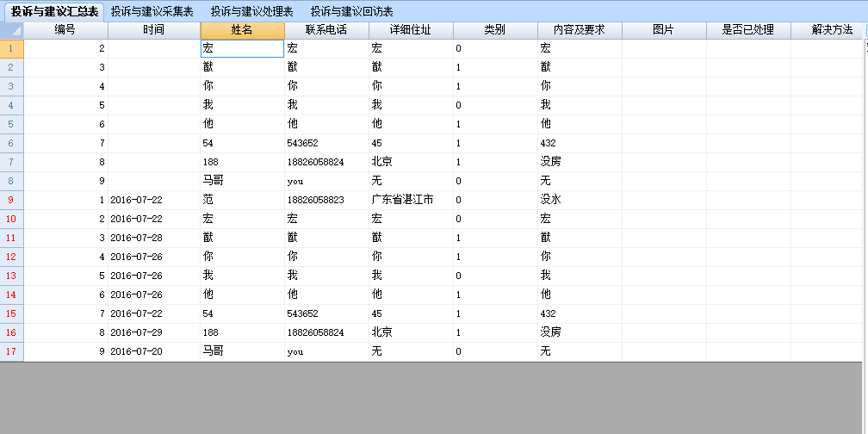Click 没房 content cell in row 16
Screen dimensions: 868x434
[x=580, y=332]
